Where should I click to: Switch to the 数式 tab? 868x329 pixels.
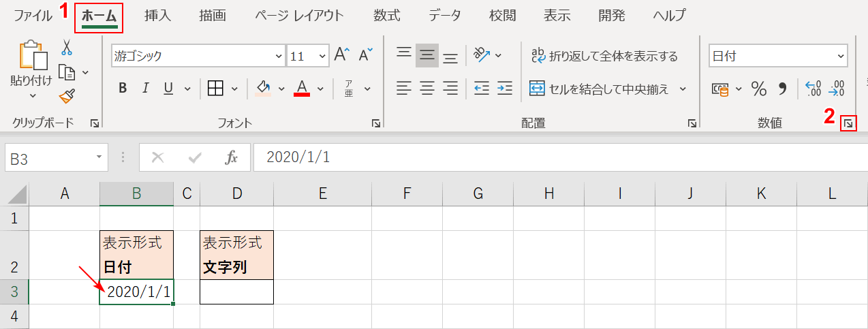point(387,15)
